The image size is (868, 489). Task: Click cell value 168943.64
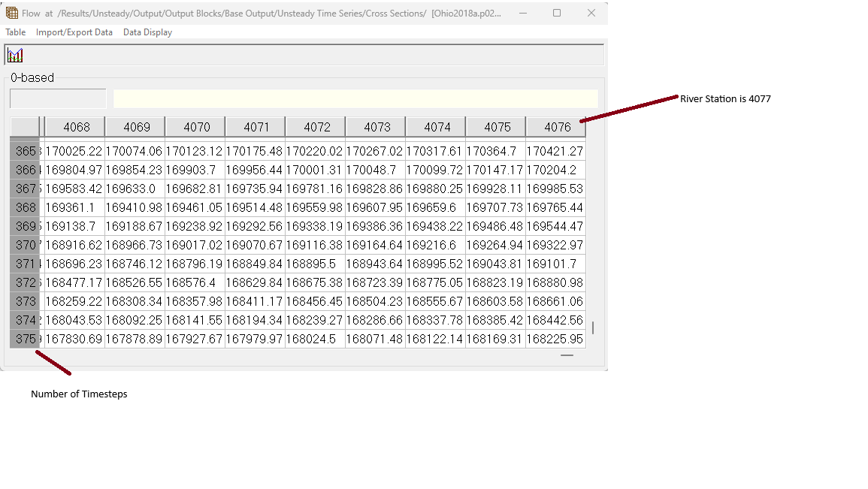tap(375, 264)
